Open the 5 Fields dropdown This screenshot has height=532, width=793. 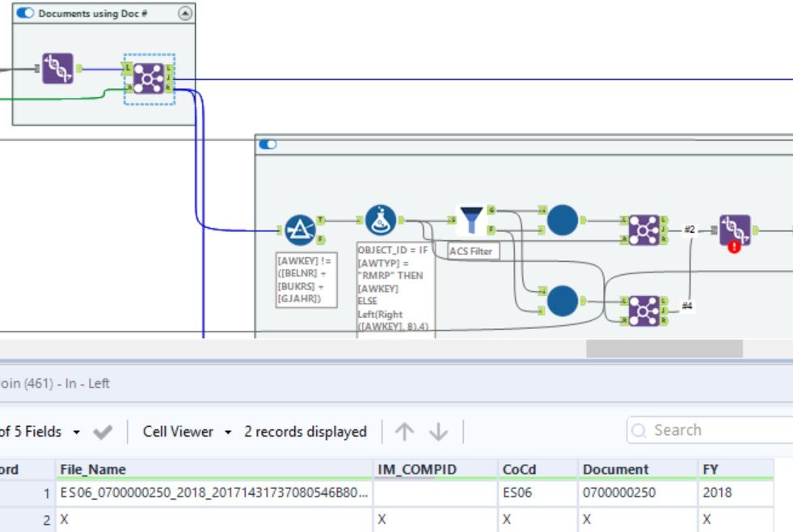coord(76,433)
